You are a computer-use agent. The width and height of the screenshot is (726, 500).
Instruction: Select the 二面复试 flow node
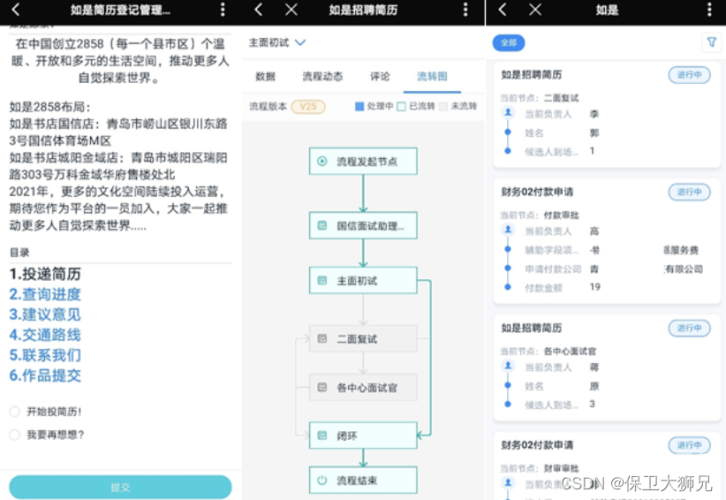coord(363,339)
